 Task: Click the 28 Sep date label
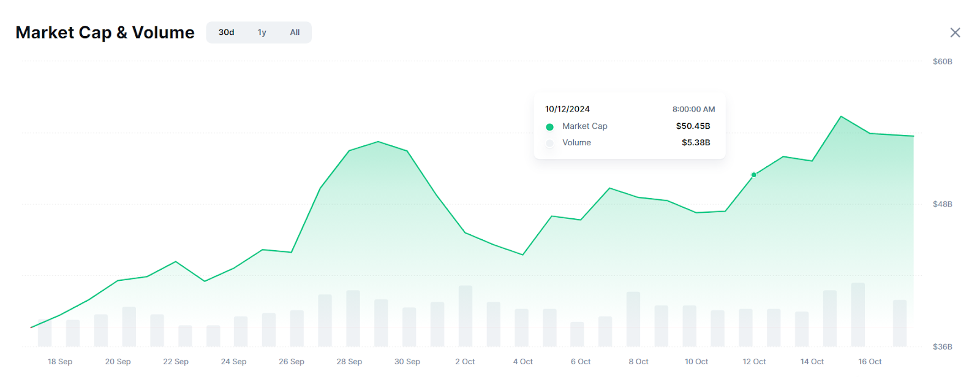(349, 362)
